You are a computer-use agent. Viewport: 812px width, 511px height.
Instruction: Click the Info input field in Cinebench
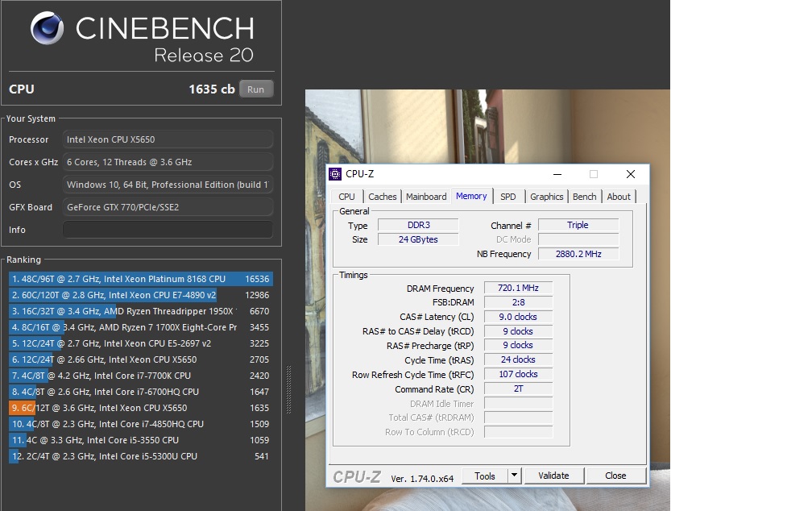coord(168,230)
